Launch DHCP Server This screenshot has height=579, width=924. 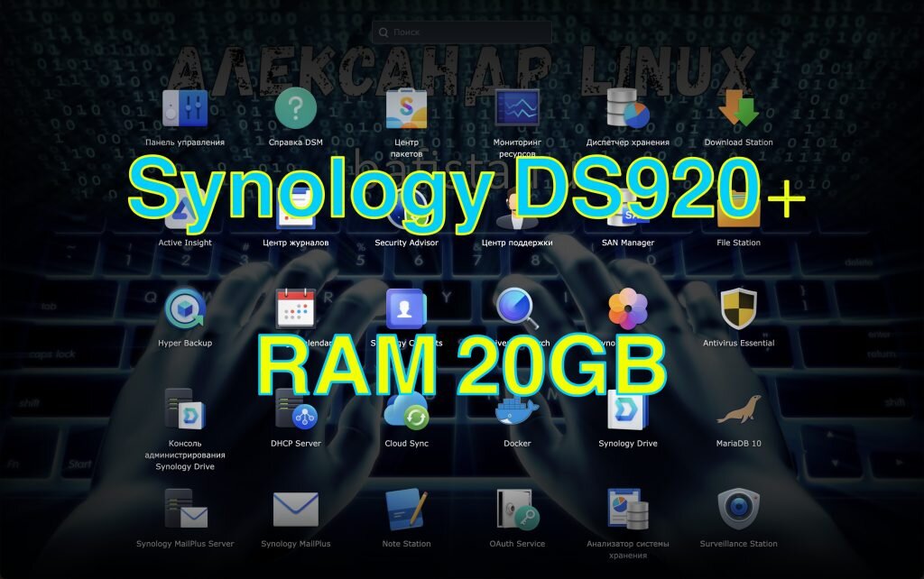click(296, 409)
